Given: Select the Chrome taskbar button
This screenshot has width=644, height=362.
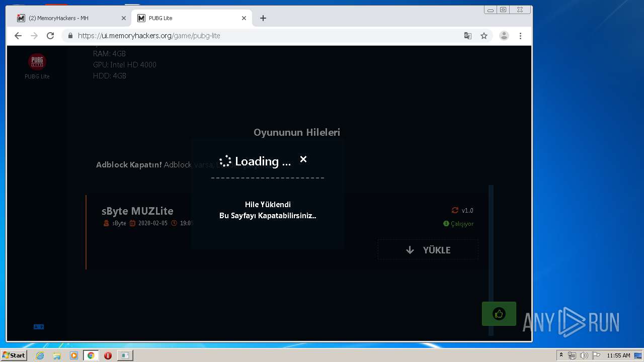Looking at the screenshot, I should tap(91, 355).
